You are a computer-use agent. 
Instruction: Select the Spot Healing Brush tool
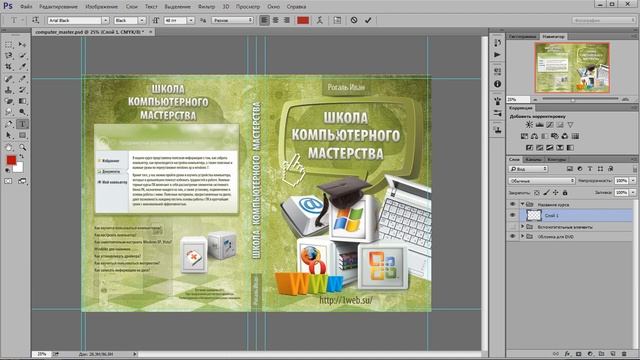(9, 79)
